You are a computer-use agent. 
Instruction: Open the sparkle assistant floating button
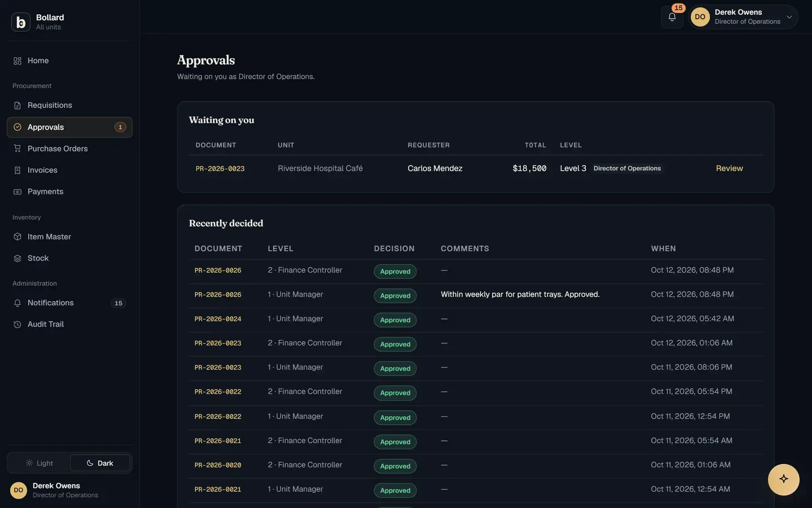[x=784, y=479]
